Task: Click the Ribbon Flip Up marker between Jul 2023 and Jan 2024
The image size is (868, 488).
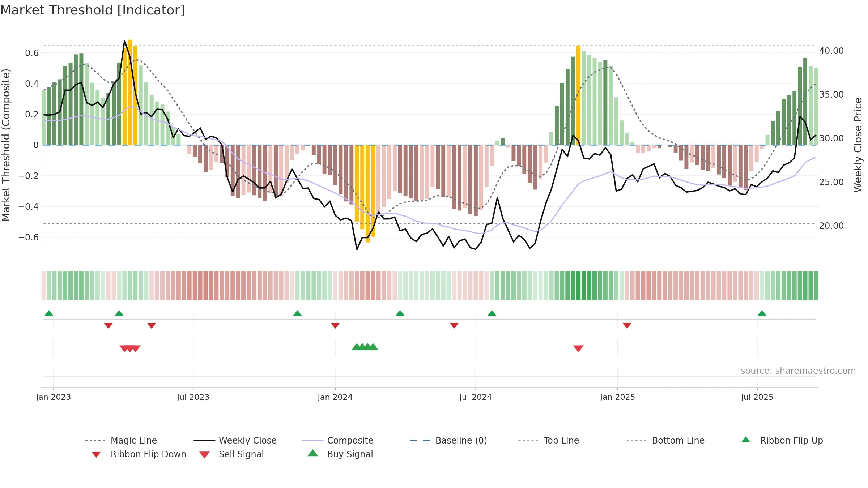Action: pos(297,313)
